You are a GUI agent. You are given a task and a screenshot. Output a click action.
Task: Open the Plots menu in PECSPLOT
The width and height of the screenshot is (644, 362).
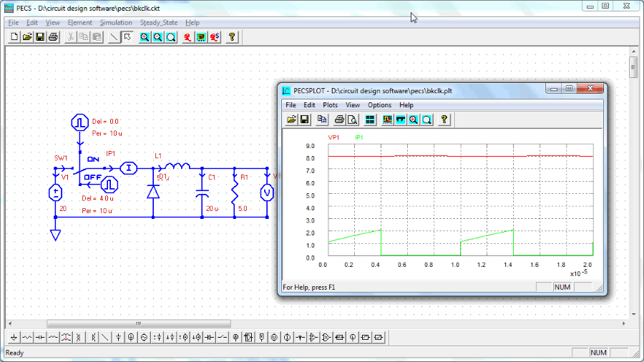coord(330,105)
